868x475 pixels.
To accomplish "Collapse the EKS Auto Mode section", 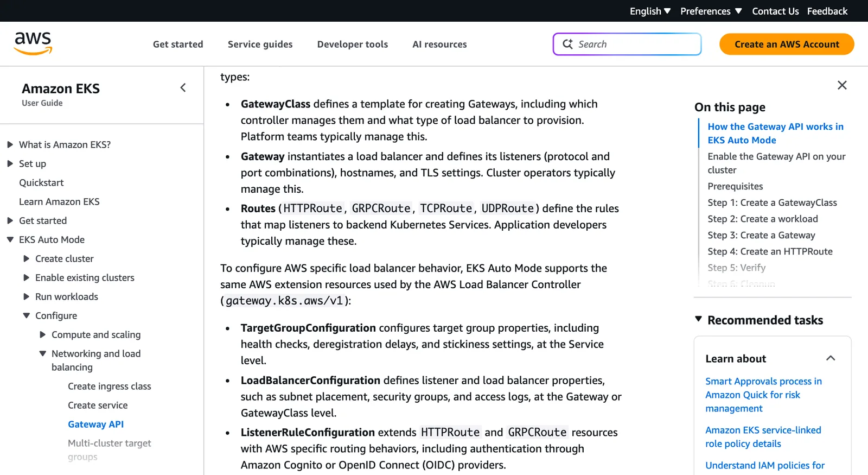I will [x=10, y=239].
